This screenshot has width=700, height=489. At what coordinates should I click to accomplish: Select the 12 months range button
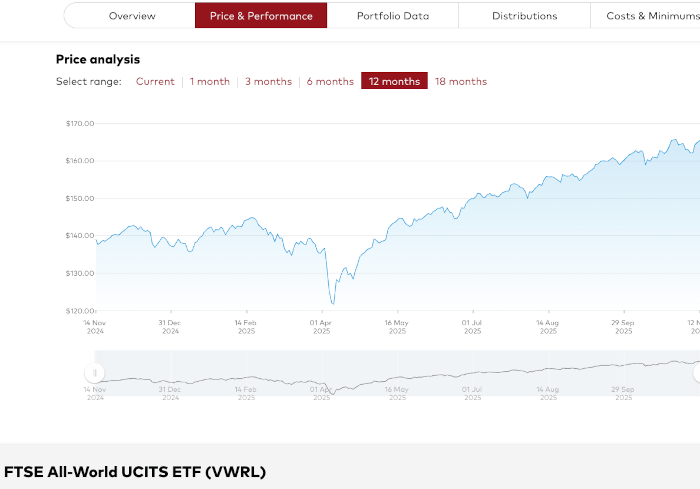click(x=394, y=81)
